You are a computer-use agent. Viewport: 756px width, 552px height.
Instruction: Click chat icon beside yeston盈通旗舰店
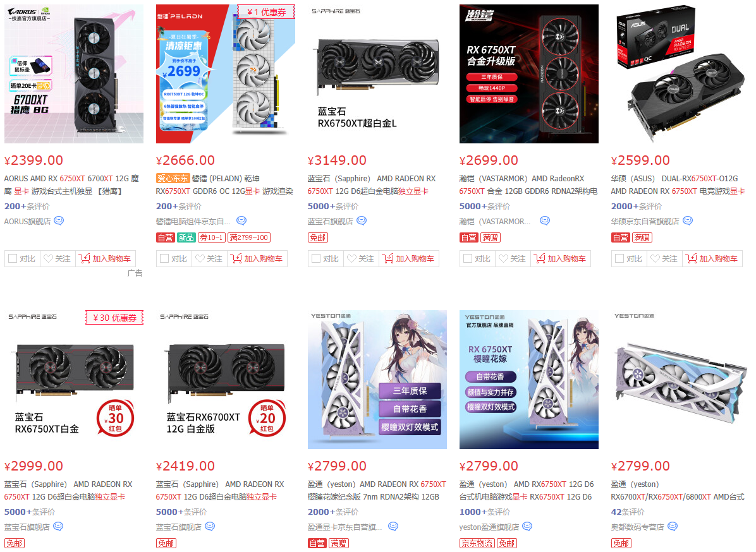click(527, 527)
